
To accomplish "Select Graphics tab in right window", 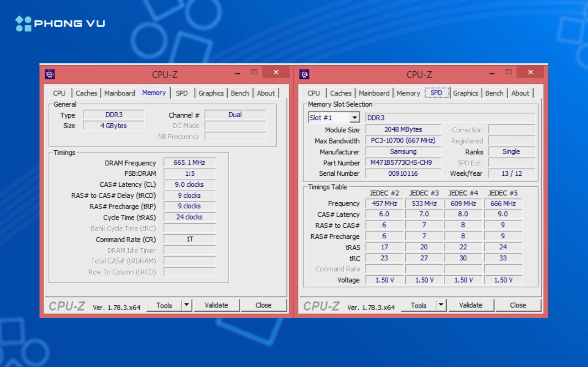I will [x=466, y=93].
